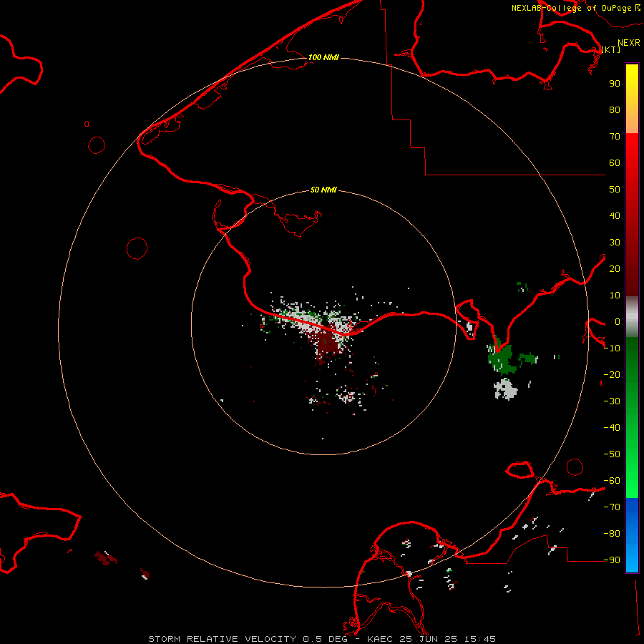Click the 30 value on velocity scale
Screen dimensions: 644x644
(615, 243)
